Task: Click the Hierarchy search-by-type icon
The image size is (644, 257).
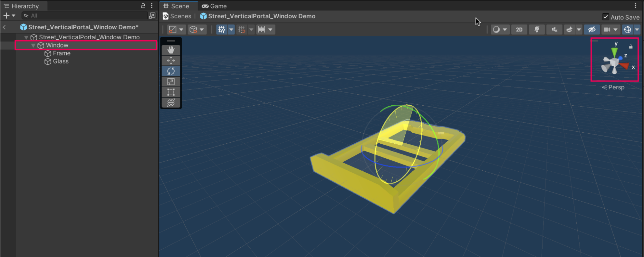Action: (x=152, y=15)
